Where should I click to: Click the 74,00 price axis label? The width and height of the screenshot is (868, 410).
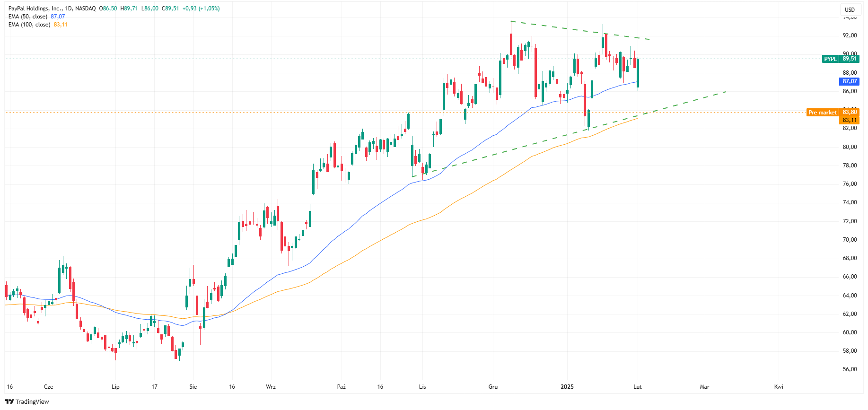click(850, 202)
